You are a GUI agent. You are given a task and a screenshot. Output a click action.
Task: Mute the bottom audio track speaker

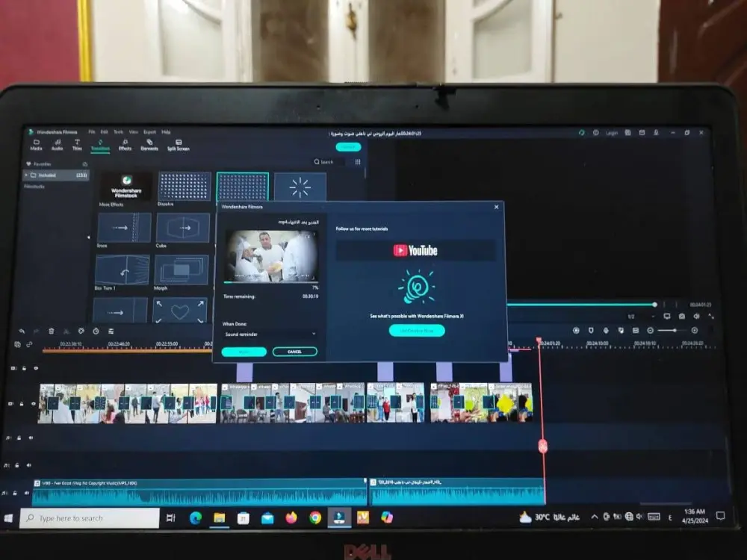[26, 493]
